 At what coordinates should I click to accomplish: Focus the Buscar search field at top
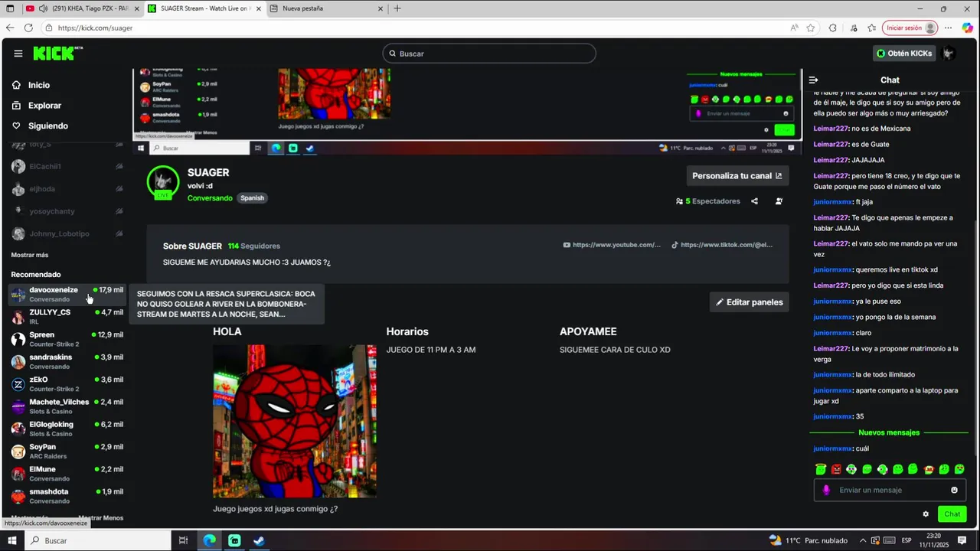489,54
